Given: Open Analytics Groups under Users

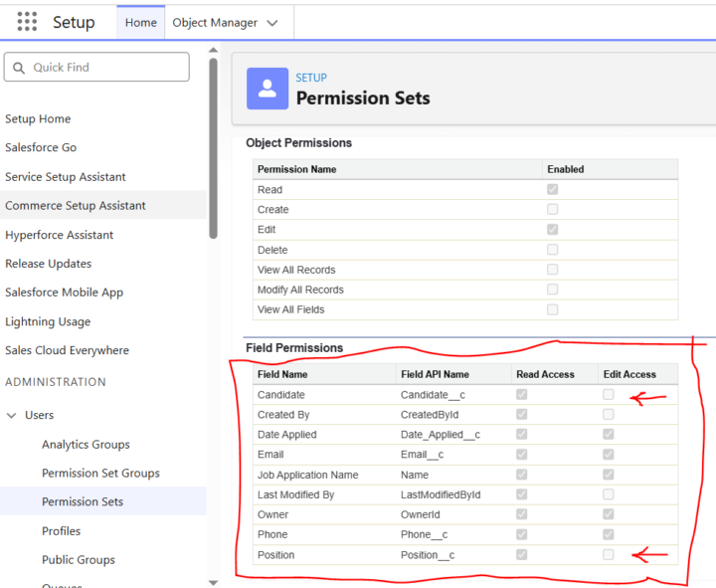Looking at the screenshot, I should pyautogui.click(x=86, y=444).
